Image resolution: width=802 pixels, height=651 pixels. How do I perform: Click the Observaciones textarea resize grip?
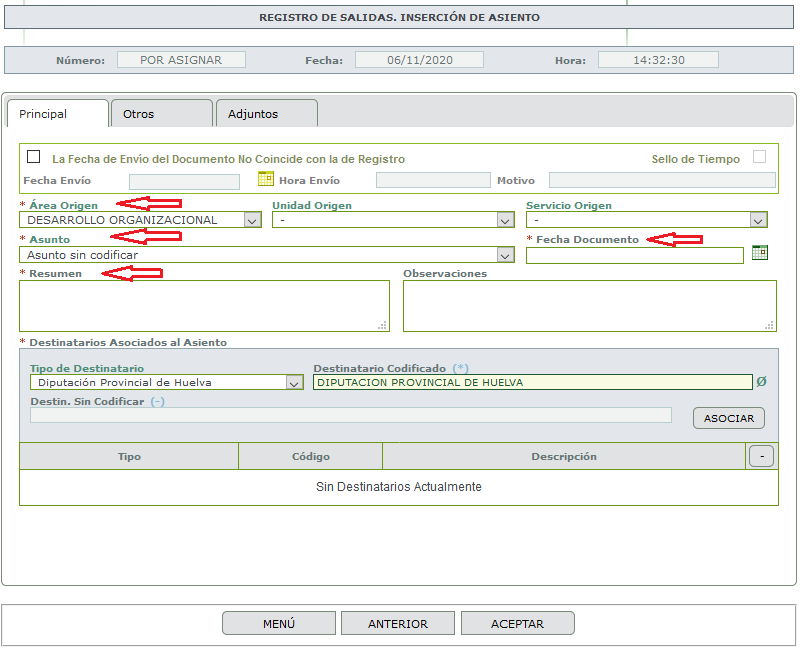[x=769, y=325]
